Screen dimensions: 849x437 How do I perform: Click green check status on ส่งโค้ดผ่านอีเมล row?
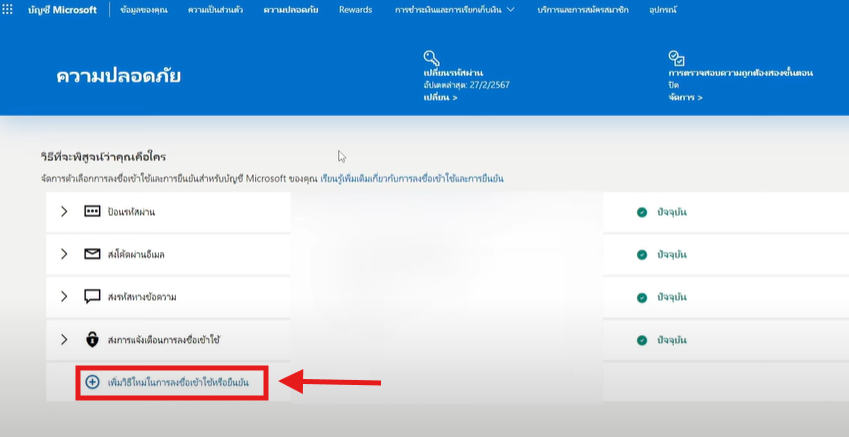(x=642, y=254)
